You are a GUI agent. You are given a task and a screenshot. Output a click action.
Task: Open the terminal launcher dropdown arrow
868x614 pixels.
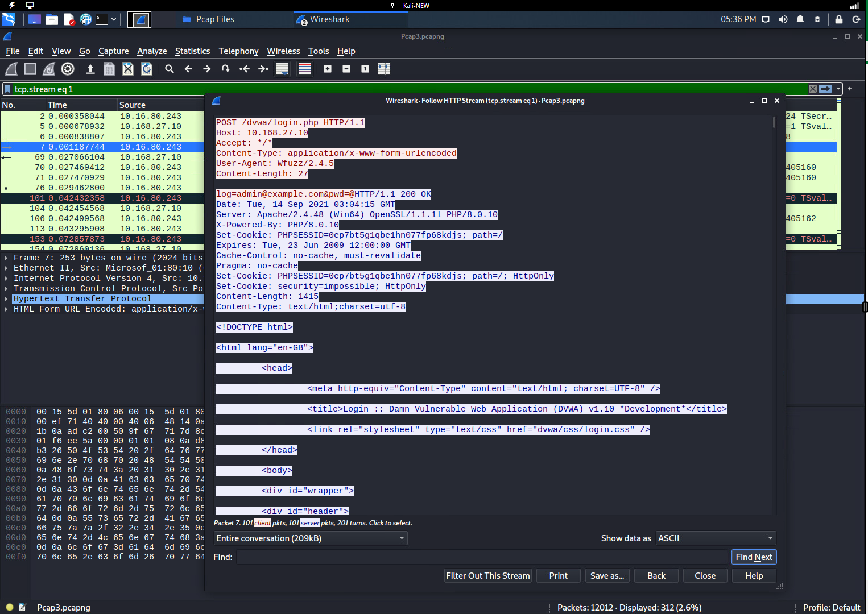point(114,19)
